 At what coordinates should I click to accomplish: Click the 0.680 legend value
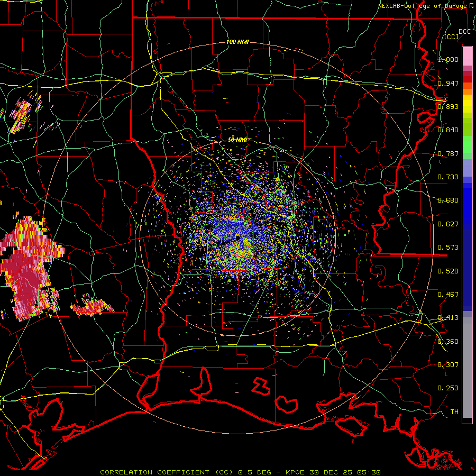pyautogui.click(x=448, y=200)
